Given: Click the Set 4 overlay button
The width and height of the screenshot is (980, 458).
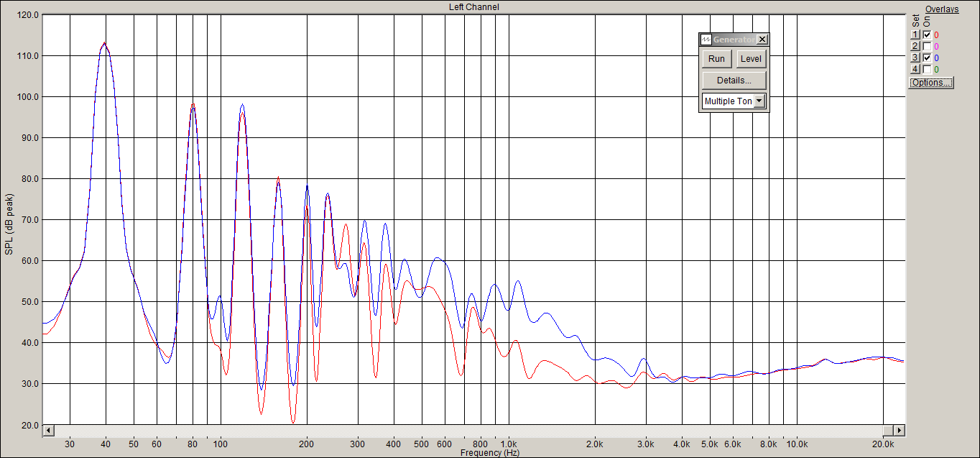Looking at the screenshot, I should [915, 69].
